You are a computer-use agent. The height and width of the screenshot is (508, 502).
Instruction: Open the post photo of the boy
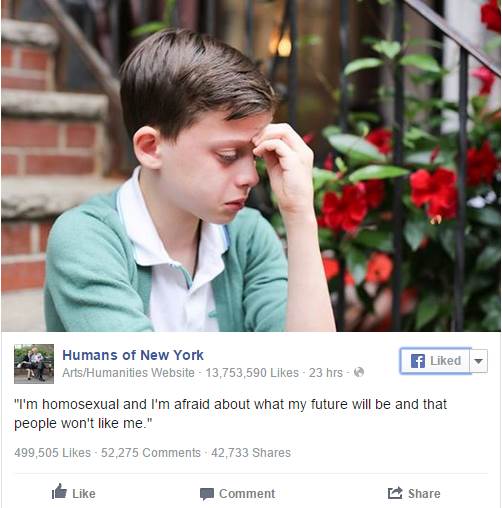(x=251, y=166)
